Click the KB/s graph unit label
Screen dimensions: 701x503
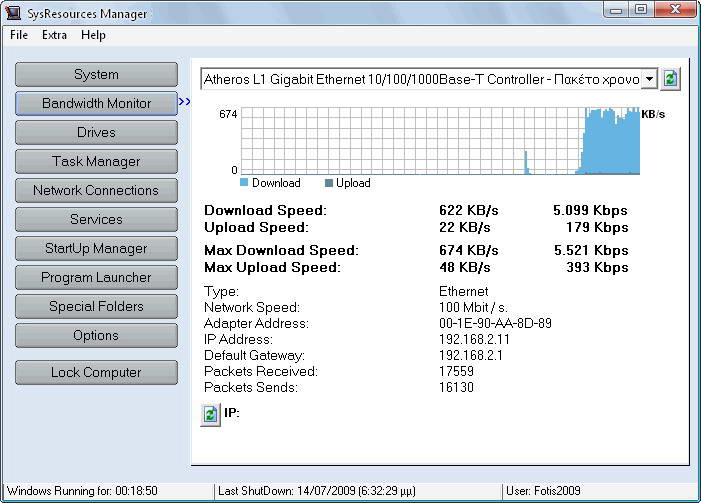click(653, 114)
